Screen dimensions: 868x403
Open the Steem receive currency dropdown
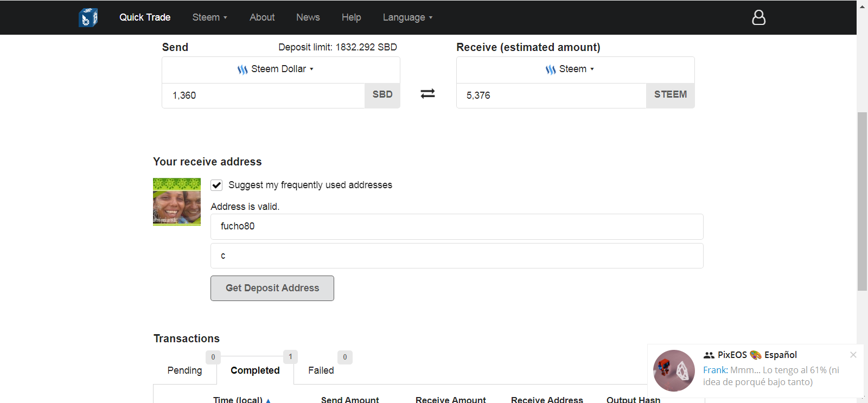(x=576, y=69)
